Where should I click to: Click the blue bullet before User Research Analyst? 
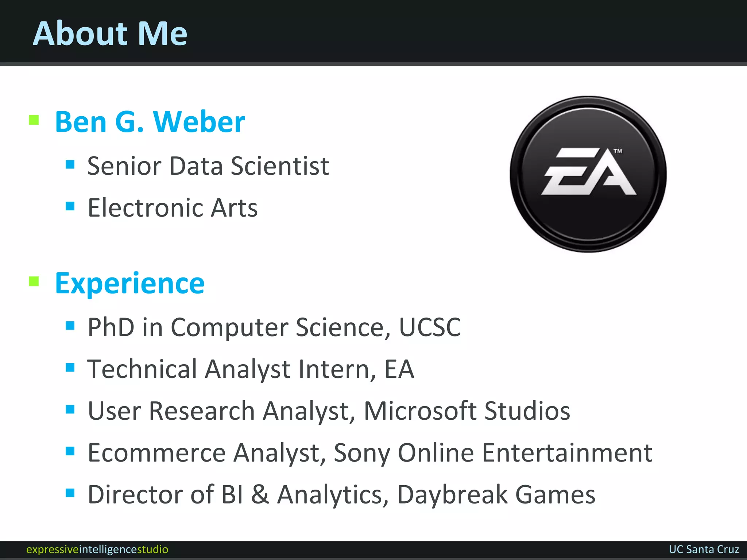click(70, 409)
